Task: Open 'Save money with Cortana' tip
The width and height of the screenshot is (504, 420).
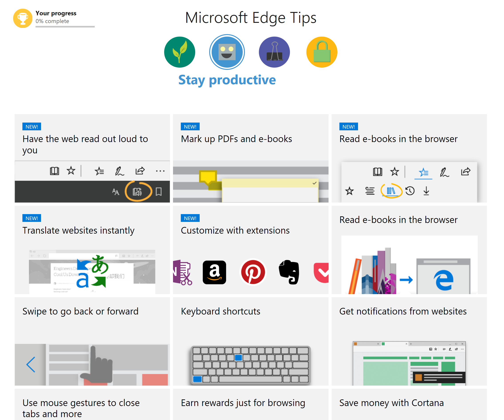Action: click(x=409, y=404)
